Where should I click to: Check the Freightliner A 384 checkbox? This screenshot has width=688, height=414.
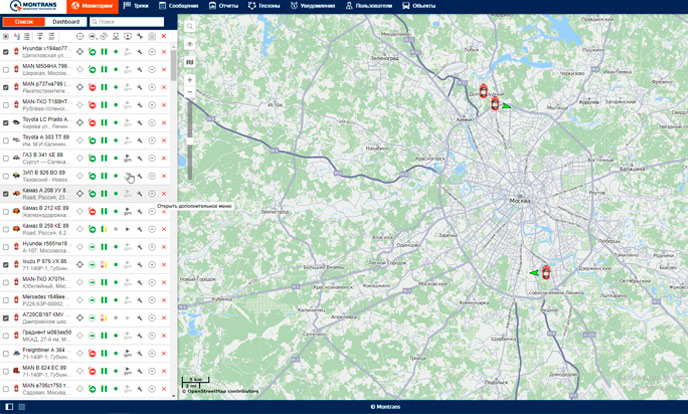click(6, 353)
